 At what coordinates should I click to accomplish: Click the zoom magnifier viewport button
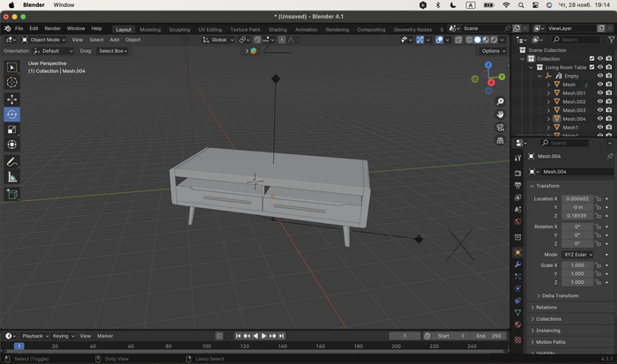click(501, 101)
